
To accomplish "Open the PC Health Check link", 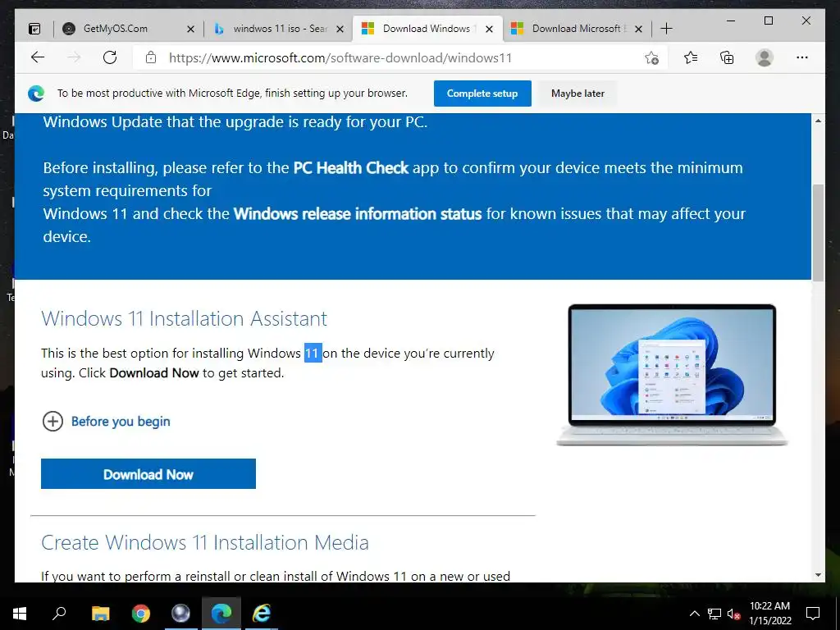I will (x=351, y=167).
